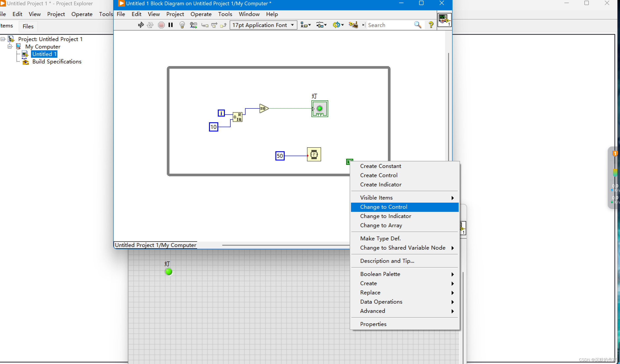Image resolution: width=620 pixels, height=364 pixels.
Task: Collapse the My Computer tree node
Action: (10, 47)
